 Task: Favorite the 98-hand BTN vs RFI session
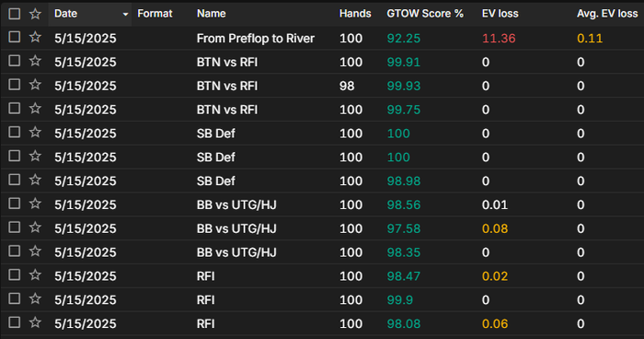(35, 85)
